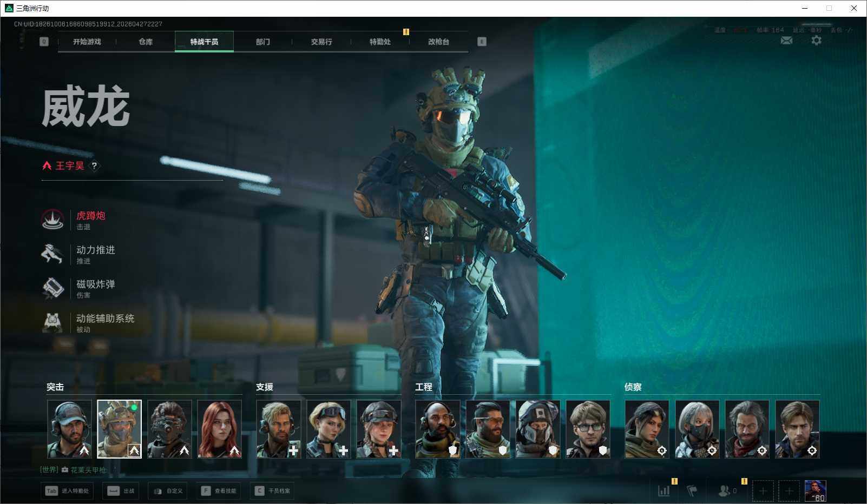Open the 交易行 tab
The width and height of the screenshot is (867, 504).
(x=321, y=42)
